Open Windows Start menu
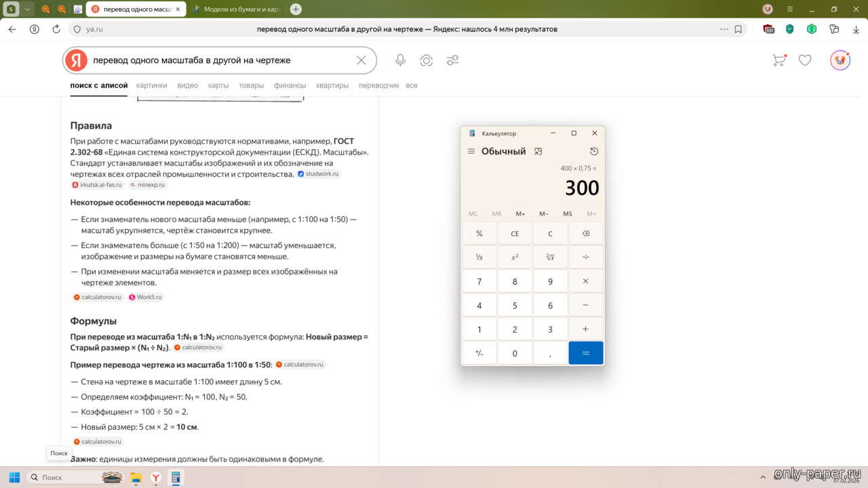The width and height of the screenshot is (868, 488). (14, 477)
